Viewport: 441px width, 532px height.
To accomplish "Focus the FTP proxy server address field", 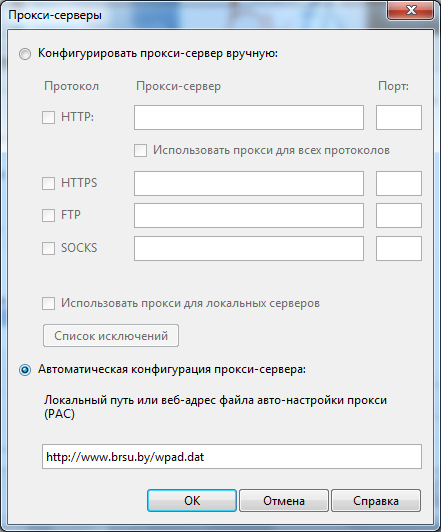I will 249,215.
